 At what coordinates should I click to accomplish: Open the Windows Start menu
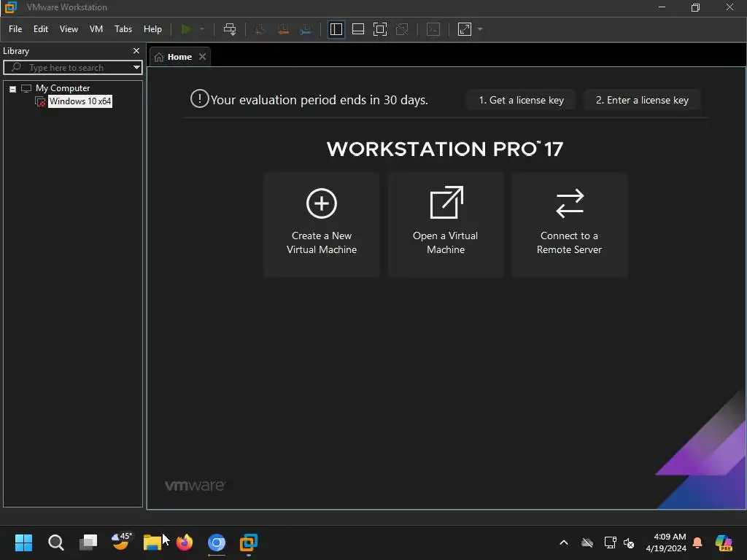click(x=23, y=542)
